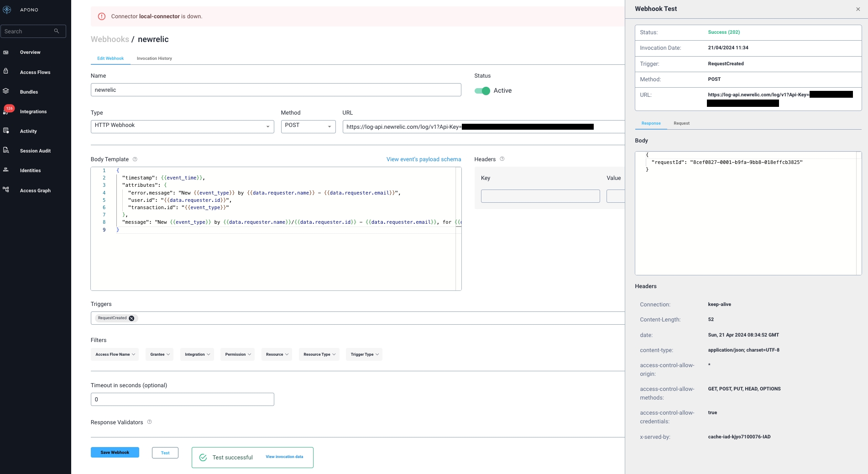Expand the Resource Type filter
Image resolution: width=868 pixels, height=474 pixels.
(x=319, y=354)
